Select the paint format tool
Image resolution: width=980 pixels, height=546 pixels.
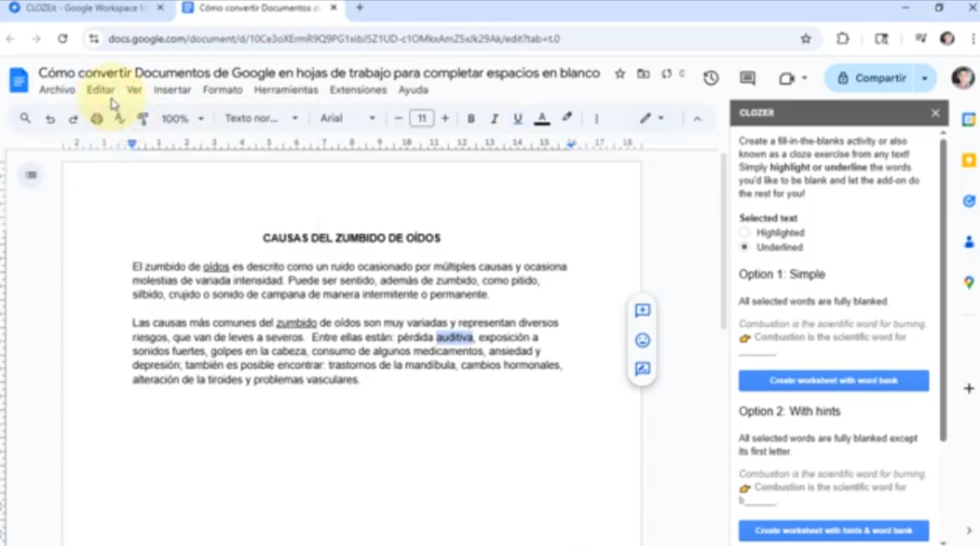(143, 119)
